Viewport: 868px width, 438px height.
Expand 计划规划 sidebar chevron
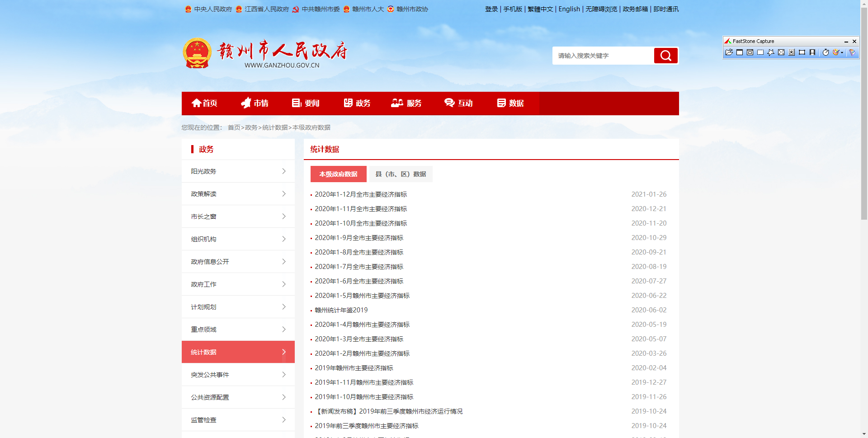pos(284,307)
